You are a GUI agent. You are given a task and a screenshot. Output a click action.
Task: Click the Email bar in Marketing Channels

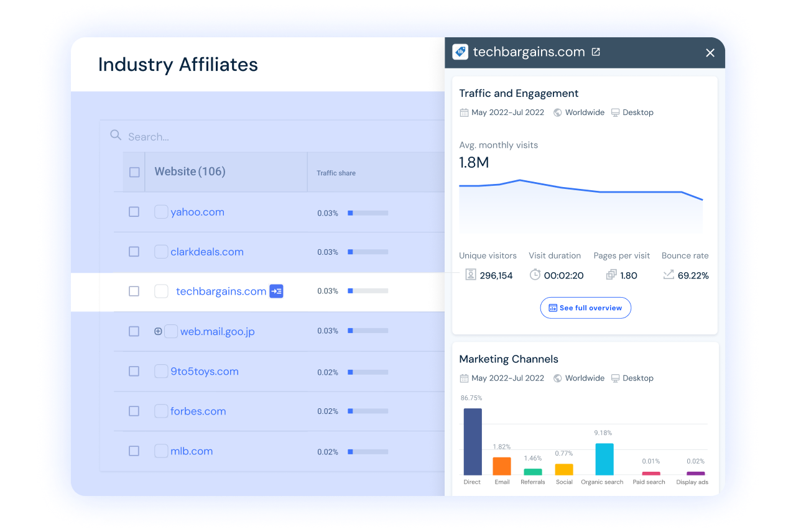coord(502,466)
